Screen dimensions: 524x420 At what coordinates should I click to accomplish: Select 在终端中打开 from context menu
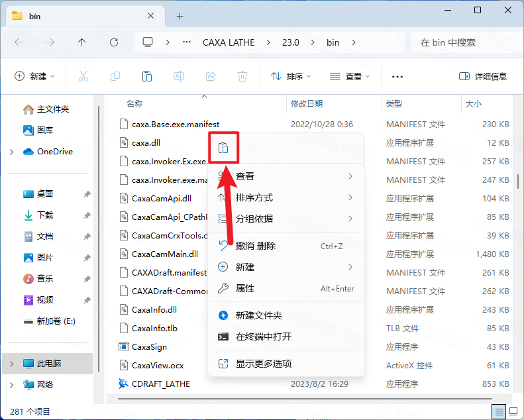coord(263,337)
